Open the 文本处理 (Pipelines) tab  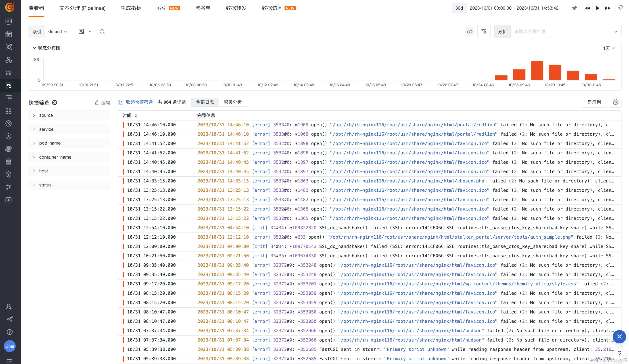coord(82,8)
